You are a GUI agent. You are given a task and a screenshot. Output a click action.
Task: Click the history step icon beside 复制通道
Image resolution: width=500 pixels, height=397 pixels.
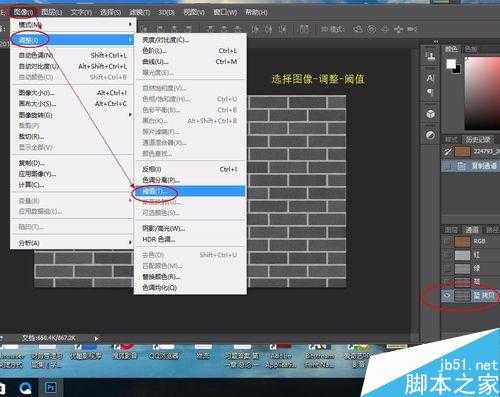461,166
